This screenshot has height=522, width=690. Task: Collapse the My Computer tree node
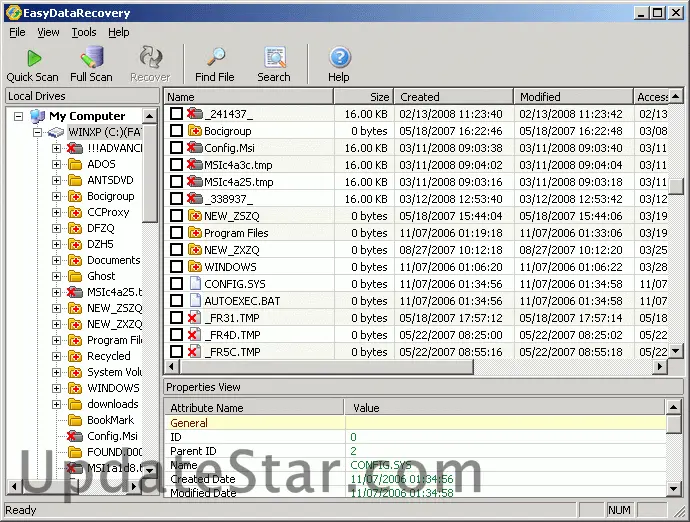[x=18, y=116]
